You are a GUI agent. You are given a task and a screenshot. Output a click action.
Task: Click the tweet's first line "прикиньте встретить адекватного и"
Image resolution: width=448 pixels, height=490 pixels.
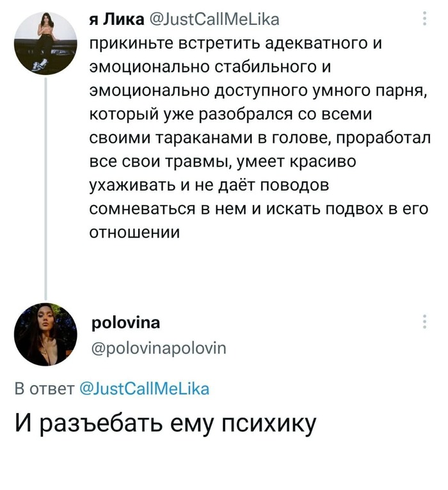click(x=236, y=44)
